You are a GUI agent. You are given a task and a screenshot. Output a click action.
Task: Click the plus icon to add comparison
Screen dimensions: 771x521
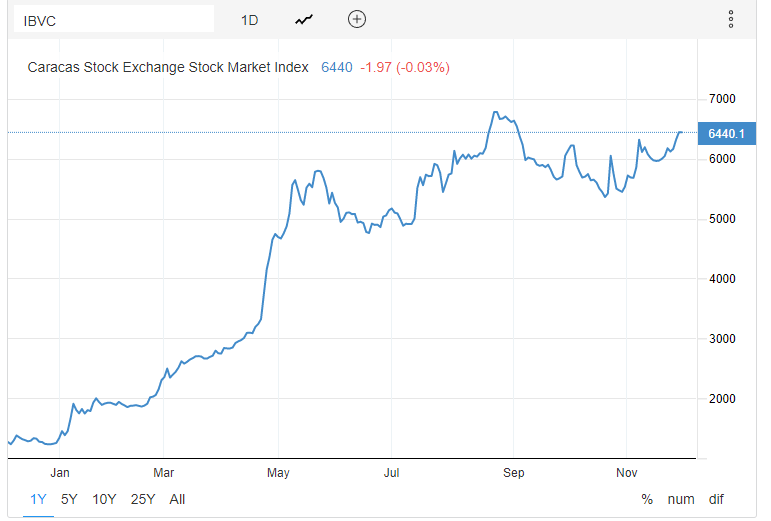click(357, 19)
